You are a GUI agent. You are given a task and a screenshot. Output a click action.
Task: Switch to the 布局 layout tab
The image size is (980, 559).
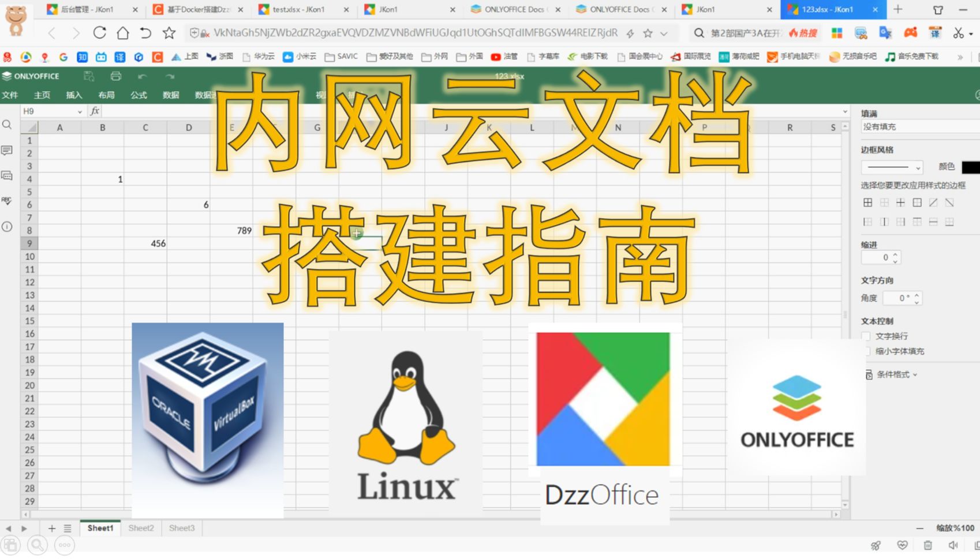pyautogui.click(x=106, y=95)
